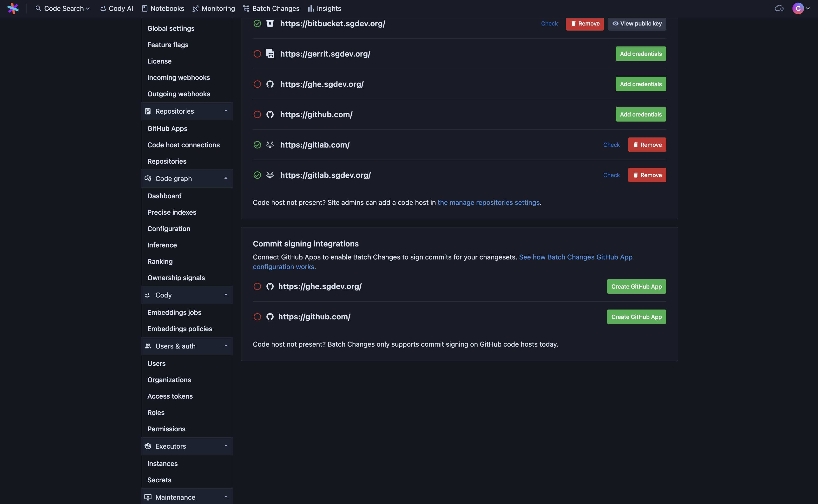Open the Code Search dropdown

(x=63, y=8)
